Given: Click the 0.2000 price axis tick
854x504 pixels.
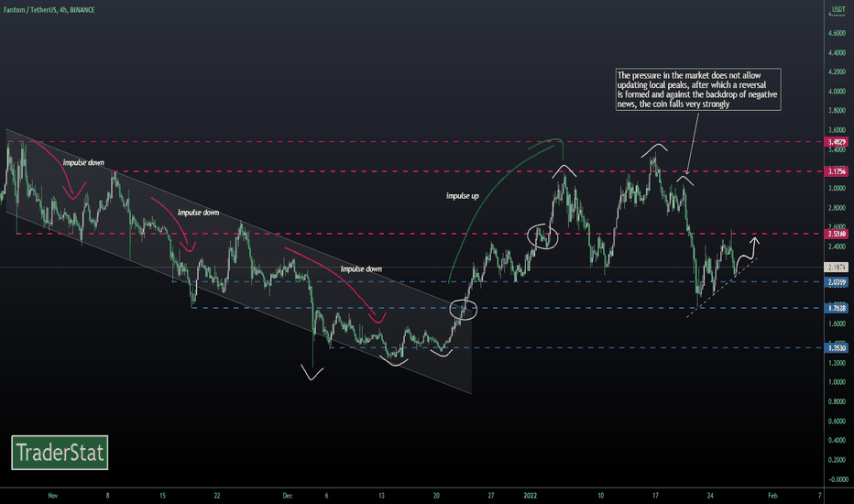Looking at the screenshot, I should tap(838, 460).
